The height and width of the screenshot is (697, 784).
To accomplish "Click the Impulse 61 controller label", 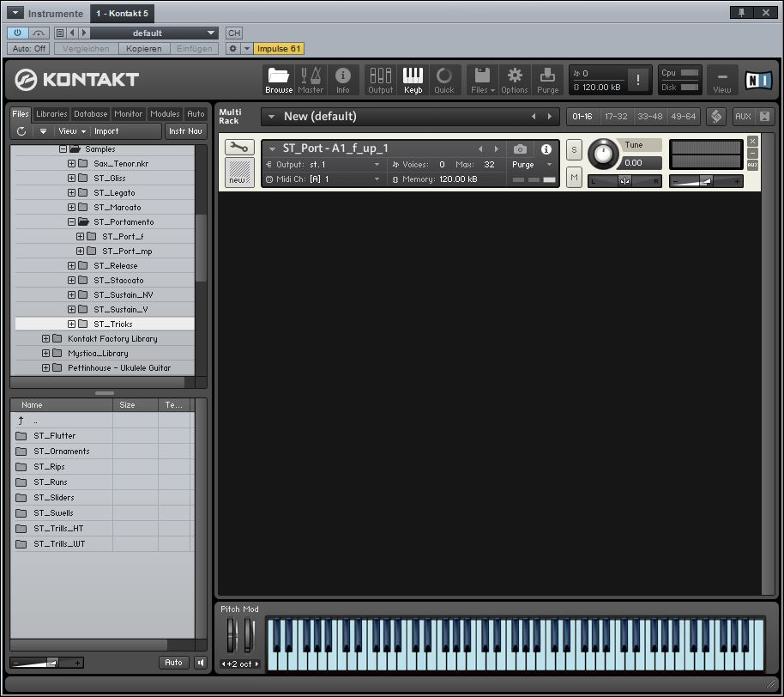I will pyautogui.click(x=279, y=49).
